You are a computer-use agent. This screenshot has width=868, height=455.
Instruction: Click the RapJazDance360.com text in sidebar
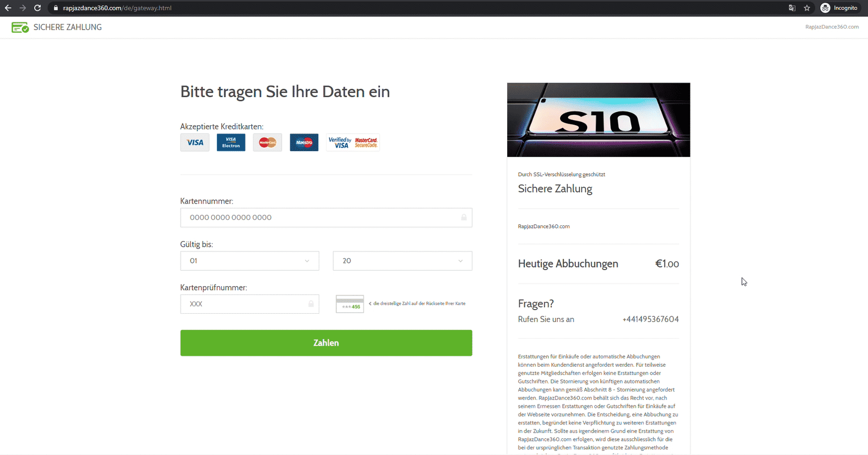[x=544, y=226]
